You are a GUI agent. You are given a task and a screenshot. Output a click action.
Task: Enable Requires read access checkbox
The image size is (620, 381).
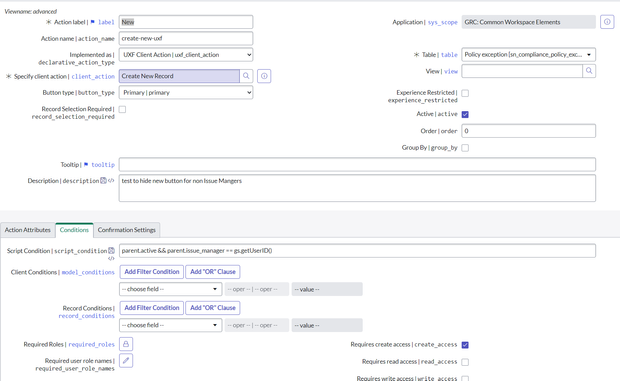[465, 362]
